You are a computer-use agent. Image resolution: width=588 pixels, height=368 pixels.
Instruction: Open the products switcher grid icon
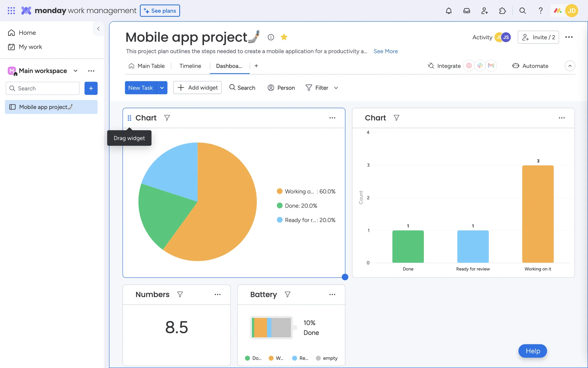(x=11, y=11)
